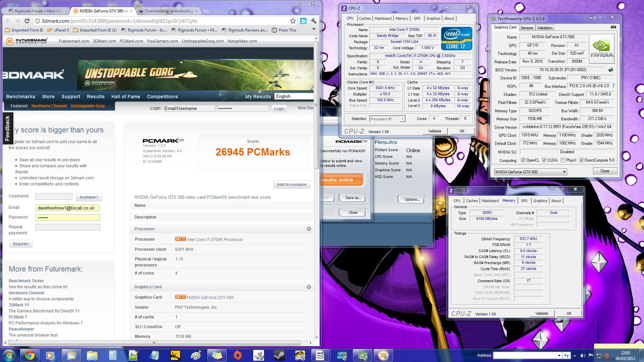Open the Sensors tab in GPU-Z

(527, 28)
